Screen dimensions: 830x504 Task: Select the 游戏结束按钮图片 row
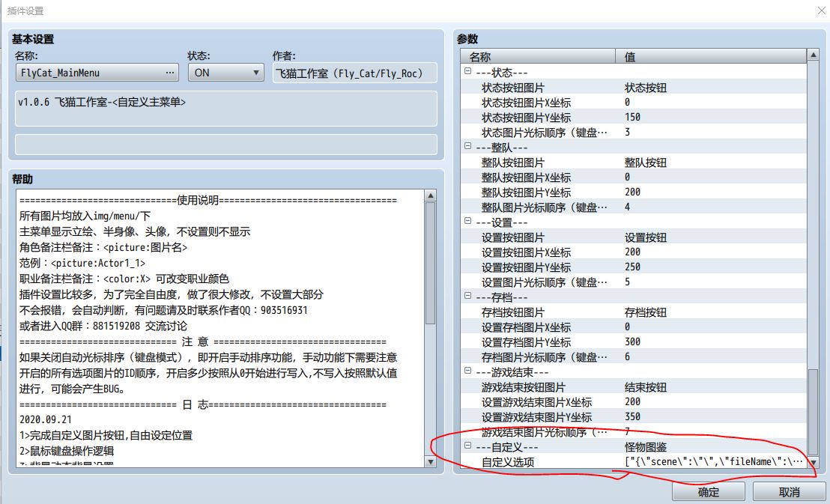[x=634, y=387]
